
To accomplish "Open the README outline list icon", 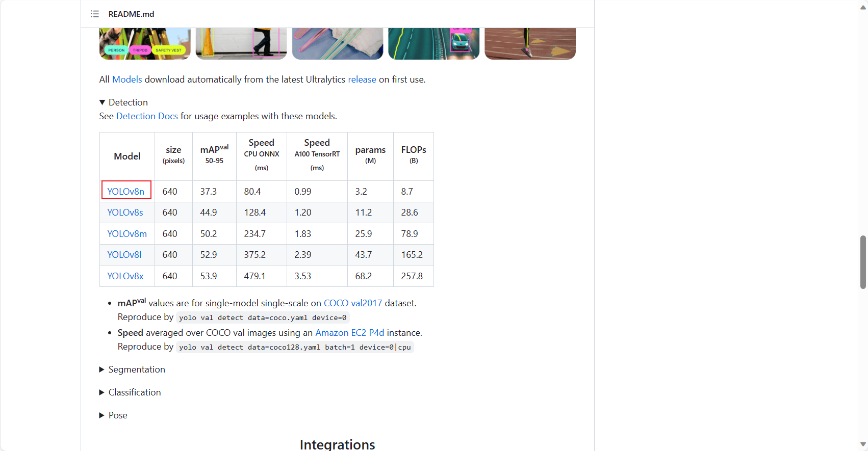I will [x=95, y=14].
